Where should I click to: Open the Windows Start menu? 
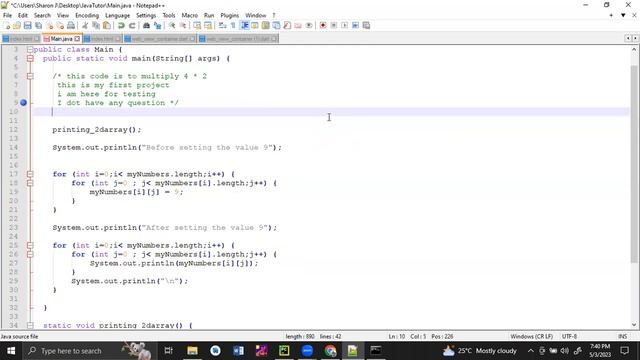click(x=11, y=351)
